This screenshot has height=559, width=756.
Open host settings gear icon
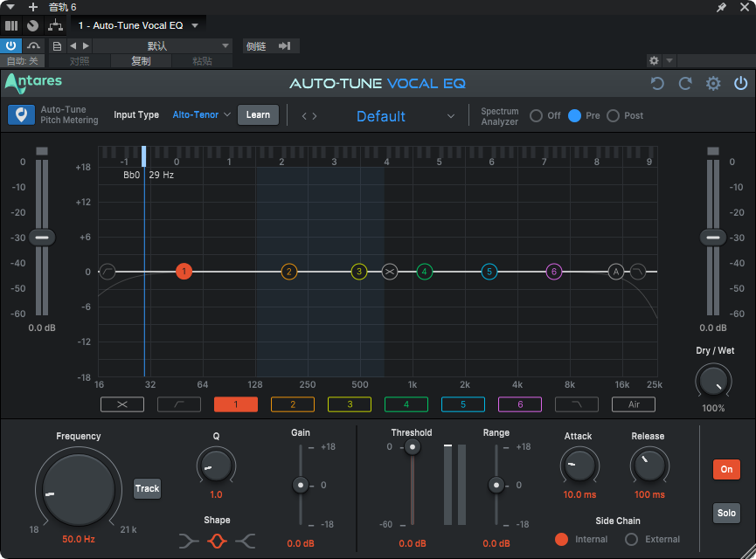(x=654, y=61)
